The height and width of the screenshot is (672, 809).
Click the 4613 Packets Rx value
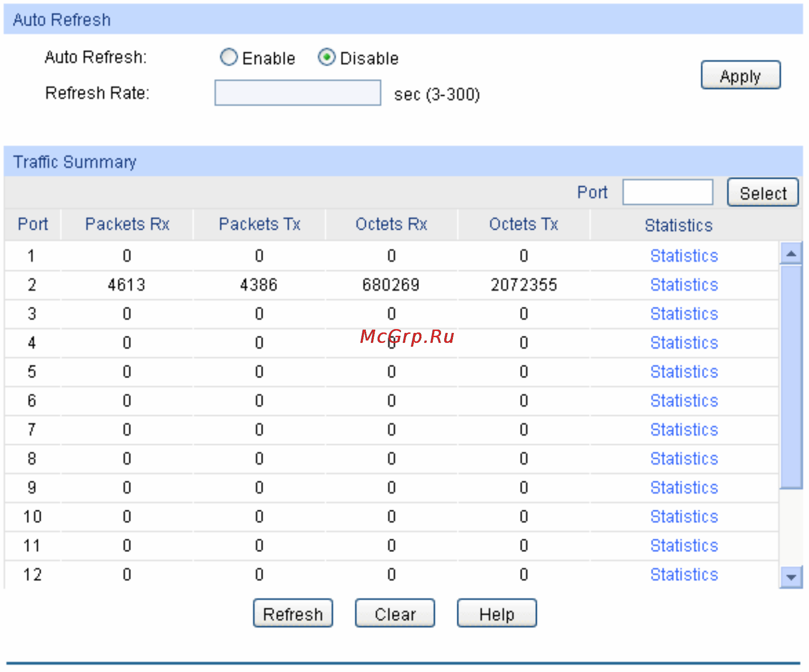(x=126, y=285)
